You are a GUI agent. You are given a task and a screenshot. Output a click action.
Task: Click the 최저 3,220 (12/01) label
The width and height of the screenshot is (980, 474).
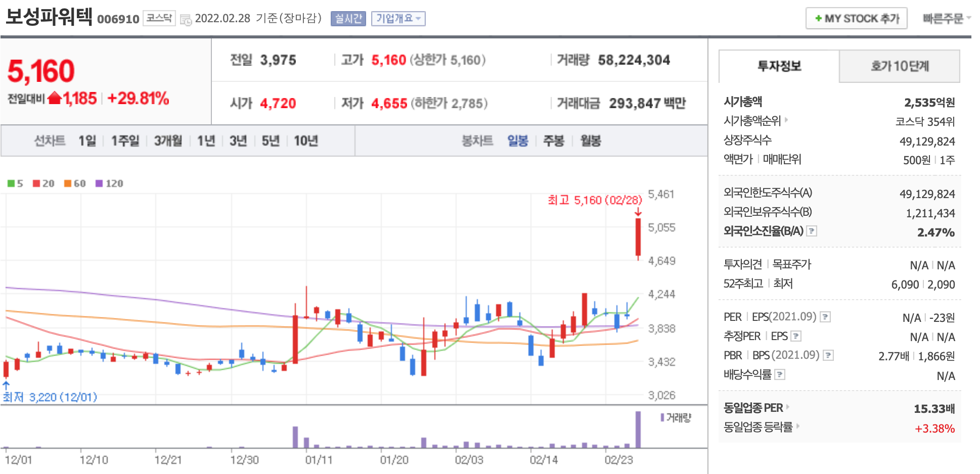[x=50, y=397]
